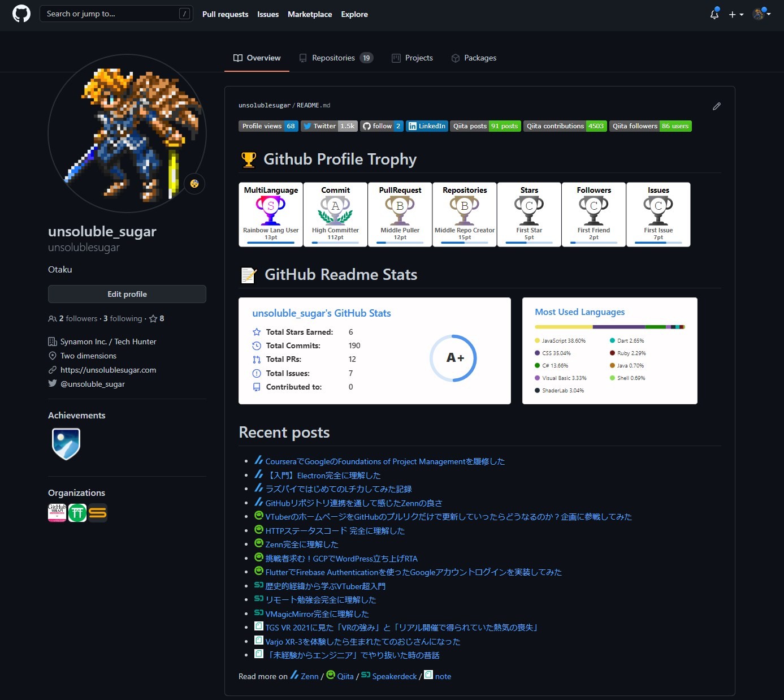Open the Zenn read more link
784x700 pixels.
coord(310,676)
